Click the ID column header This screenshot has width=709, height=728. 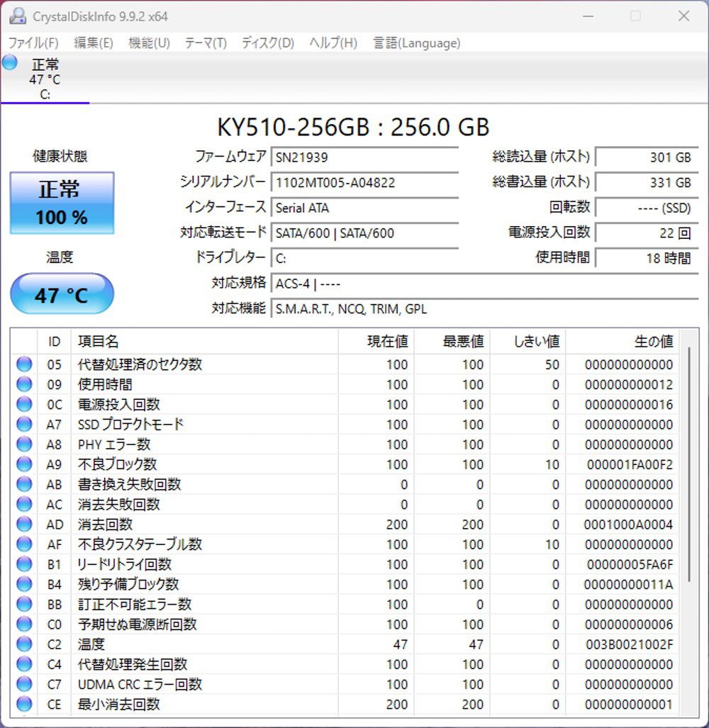tap(55, 342)
